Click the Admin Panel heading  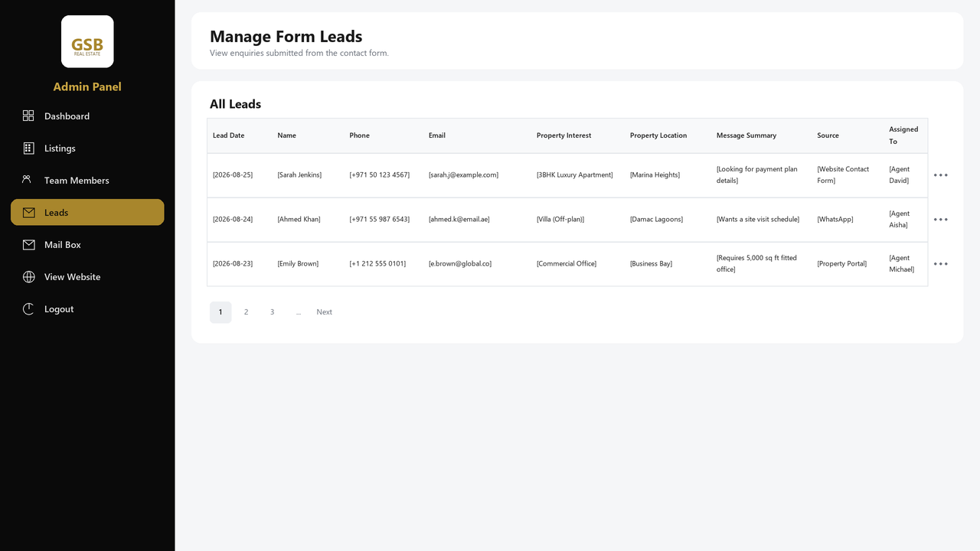[x=87, y=86]
